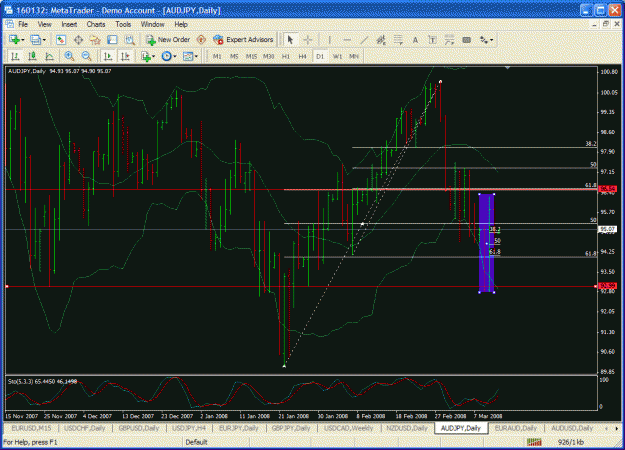Expand the Indicators dropdown arrow
The height and width of the screenshot is (450, 625).
point(153,56)
